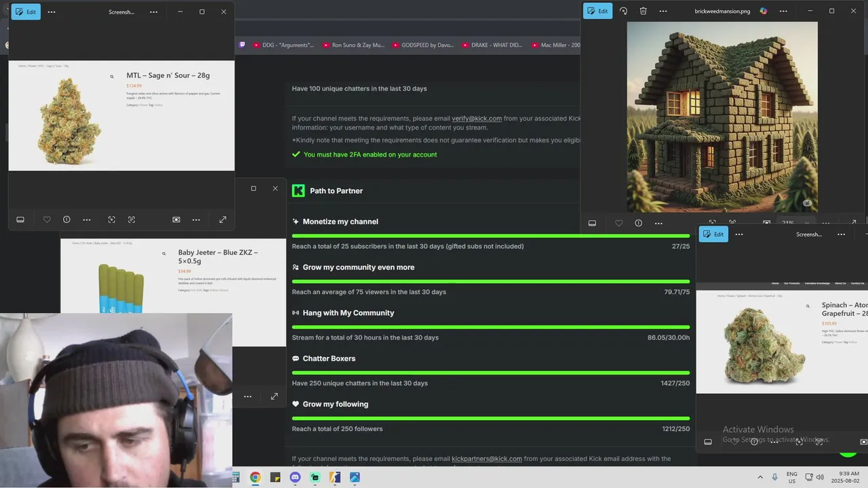The image size is (868, 488).
Task: Toggle the filmstrip in the lower-right Photos window
Action: (x=708, y=442)
